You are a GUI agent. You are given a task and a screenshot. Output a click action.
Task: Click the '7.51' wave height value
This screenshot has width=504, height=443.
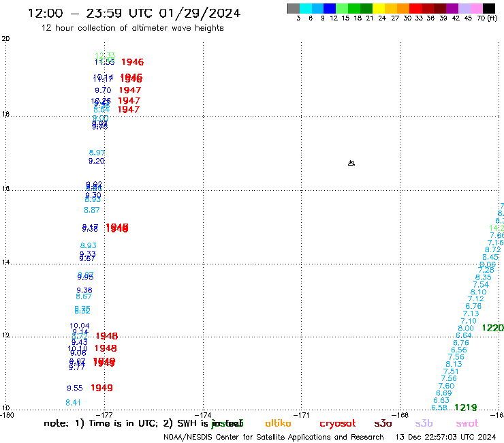click(x=451, y=371)
